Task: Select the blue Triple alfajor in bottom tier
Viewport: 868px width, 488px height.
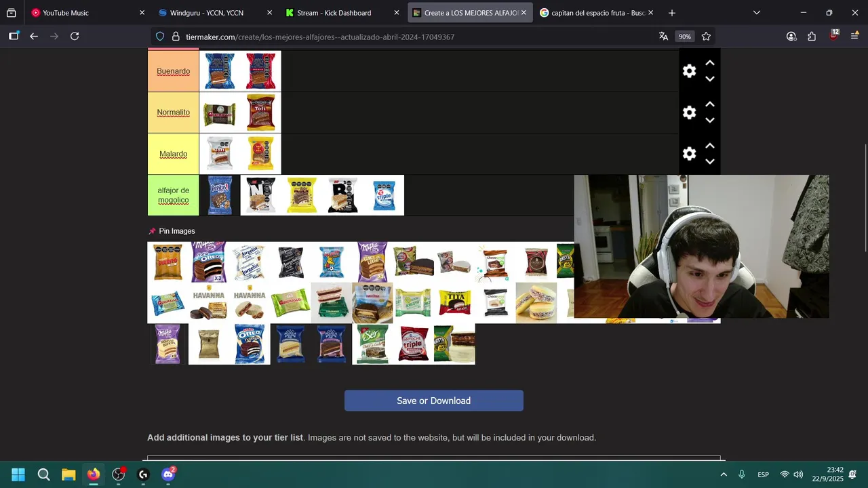Action: click(384, 195)
